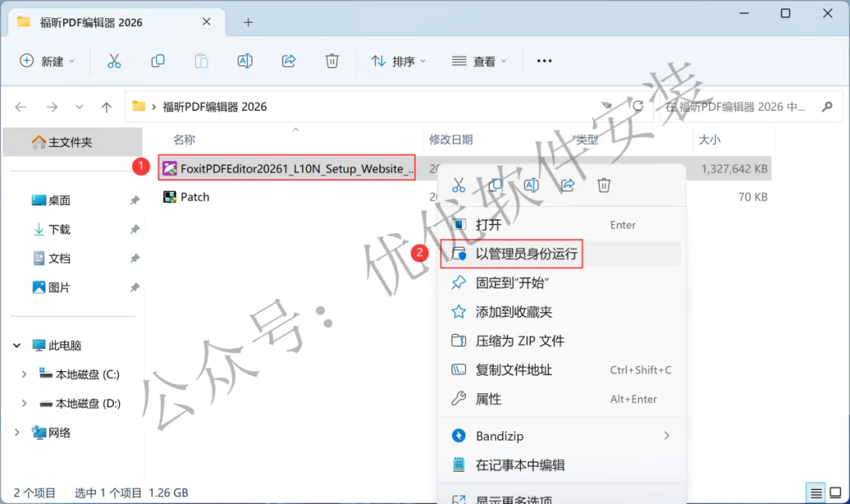Sort by the 名称 column header

(x=184, y=140)
